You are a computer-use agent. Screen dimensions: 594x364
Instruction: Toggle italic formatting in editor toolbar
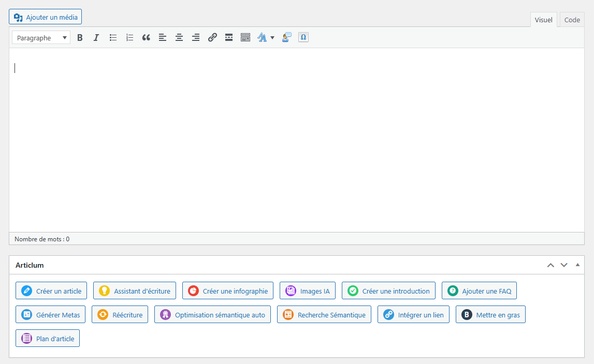pyautogui.click(x=96, y=38)
